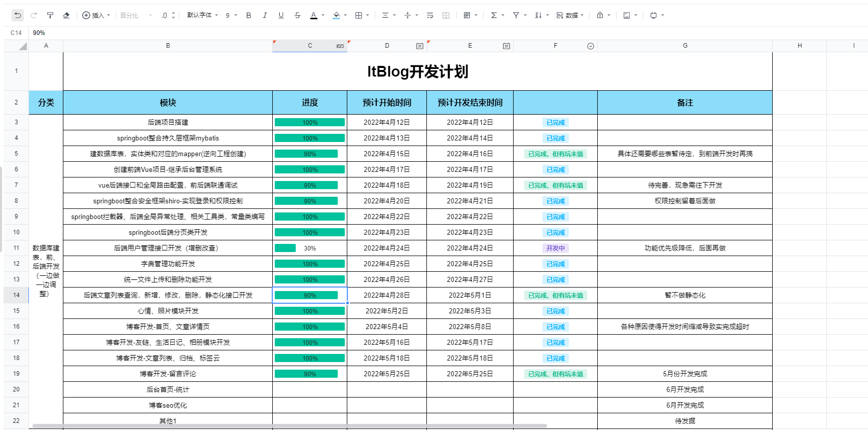The height and width of the screenshot is (430, 868).
Task: Click the 已完成 tag in row 16
Action: [556, 327]
